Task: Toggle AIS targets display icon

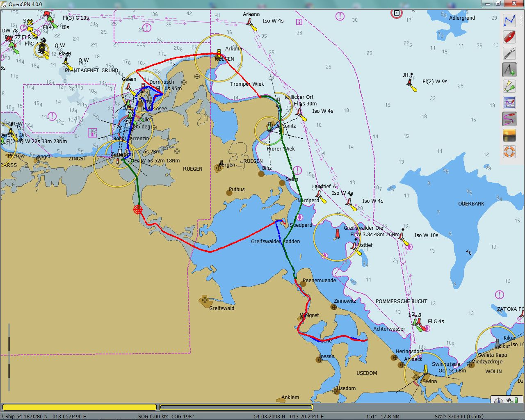Action: pyautogui.click(x=509, y=86)
